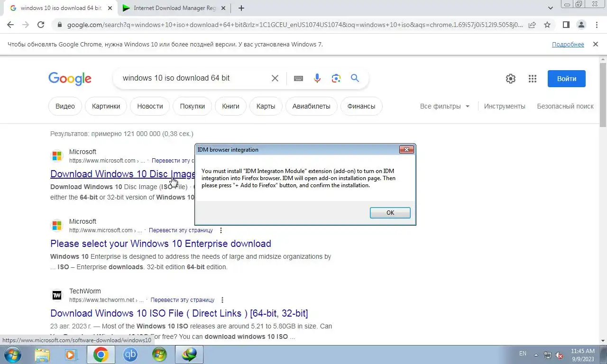
Task: Open the Chrome profile avatar
Action: [x=581, y=25]
